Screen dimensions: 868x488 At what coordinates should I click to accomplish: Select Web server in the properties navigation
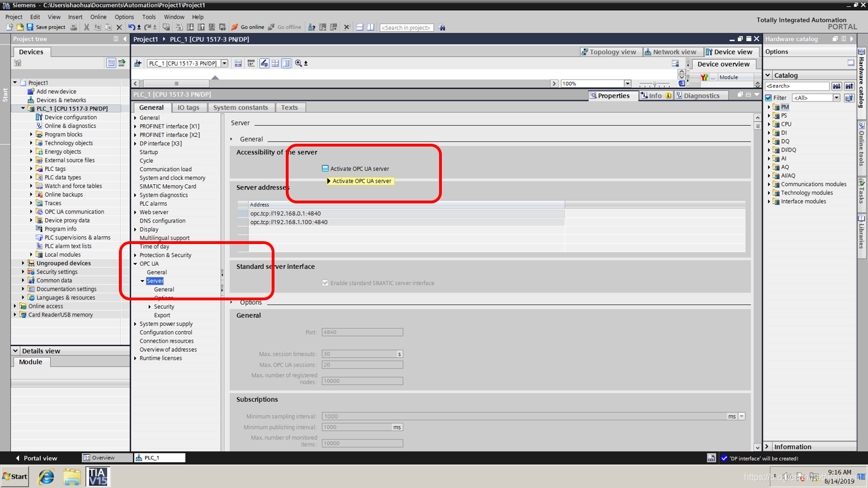pos(154,212)
